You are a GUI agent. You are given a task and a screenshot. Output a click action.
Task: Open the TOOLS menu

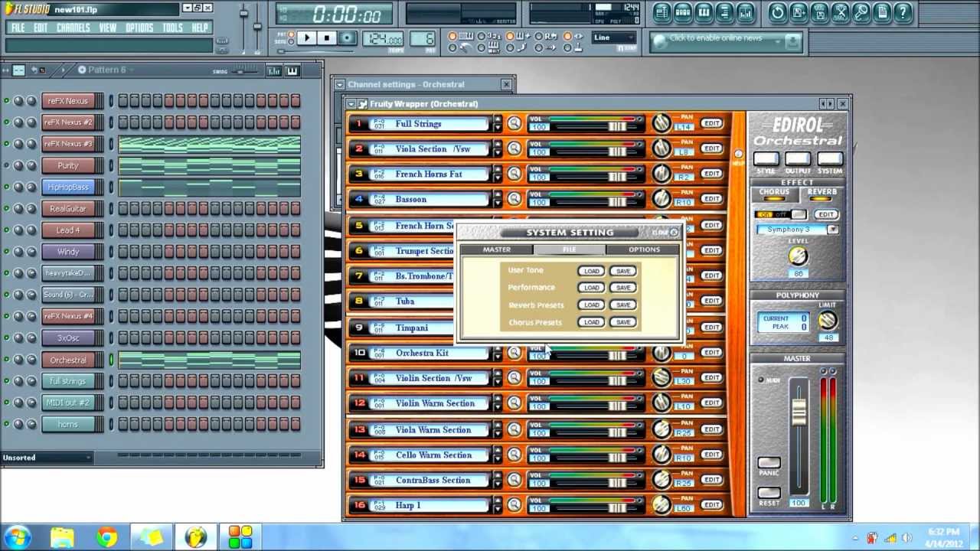tap(172, 28)
